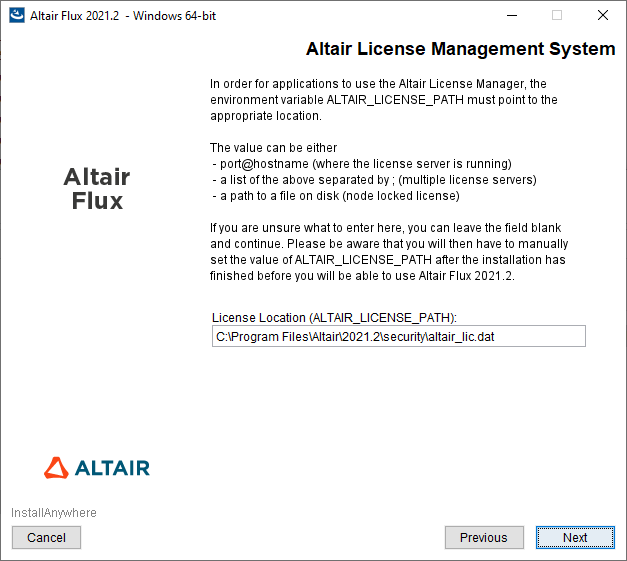Focus the License Location path field
The width and height of the screenshot is (627, 561).
(398, 337)
